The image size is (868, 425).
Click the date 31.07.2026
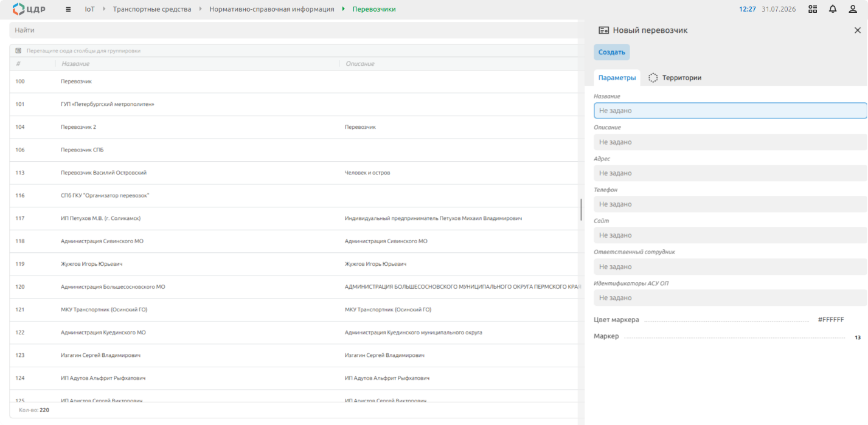[779, 9]
